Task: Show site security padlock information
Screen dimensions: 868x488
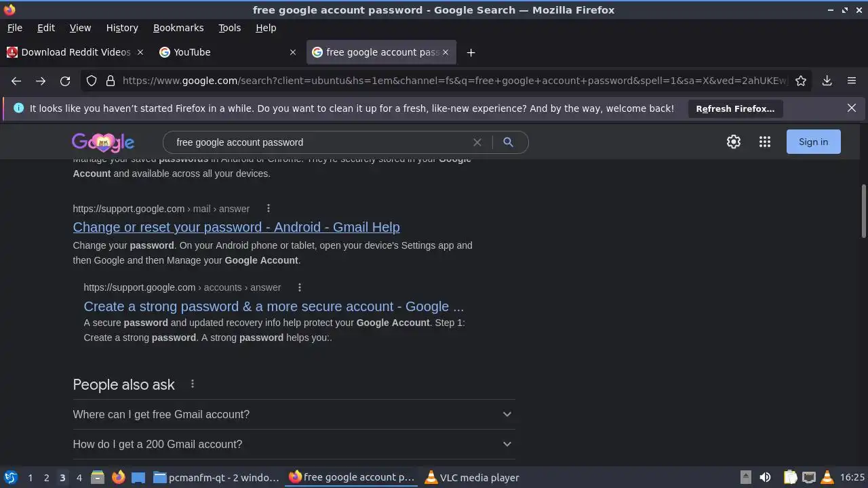Action: (111, 81)
